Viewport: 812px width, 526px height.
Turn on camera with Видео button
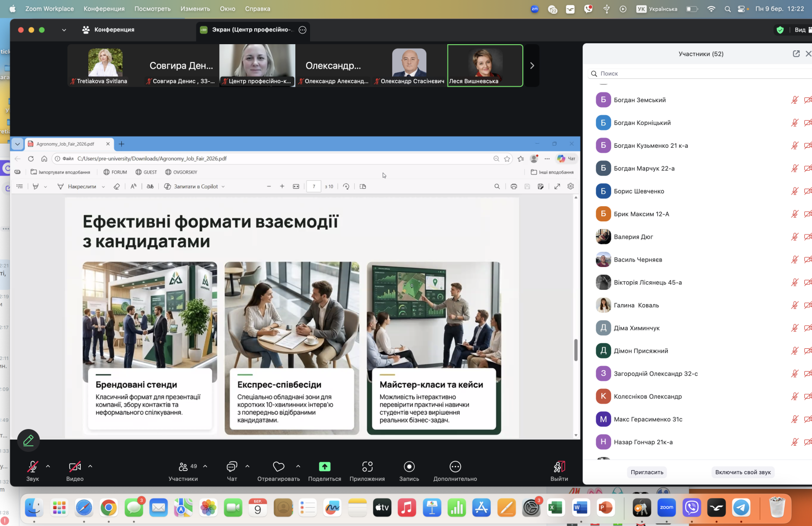(75, 467)
